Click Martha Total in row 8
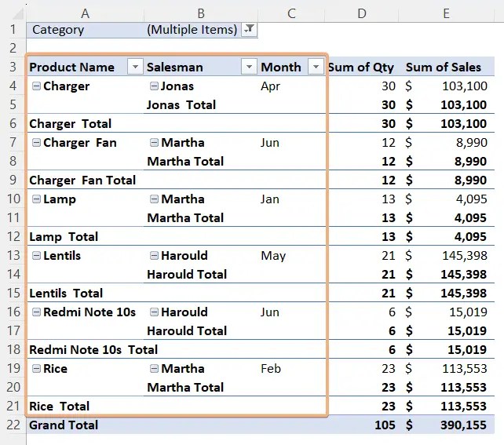The width and height of the screenshot is (504, 445). pos(185,162)
